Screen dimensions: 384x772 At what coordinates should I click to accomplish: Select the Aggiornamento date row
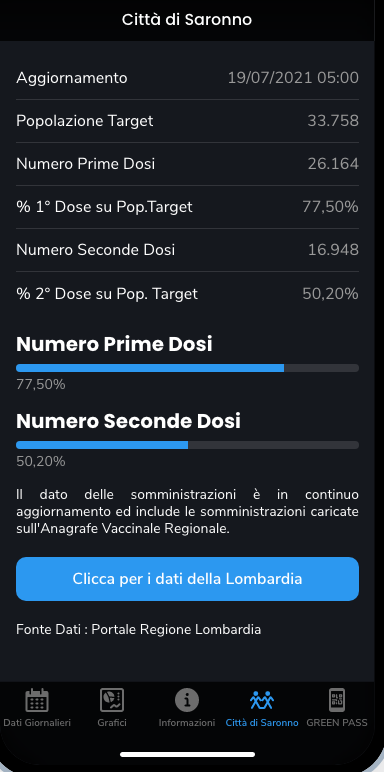188,78
